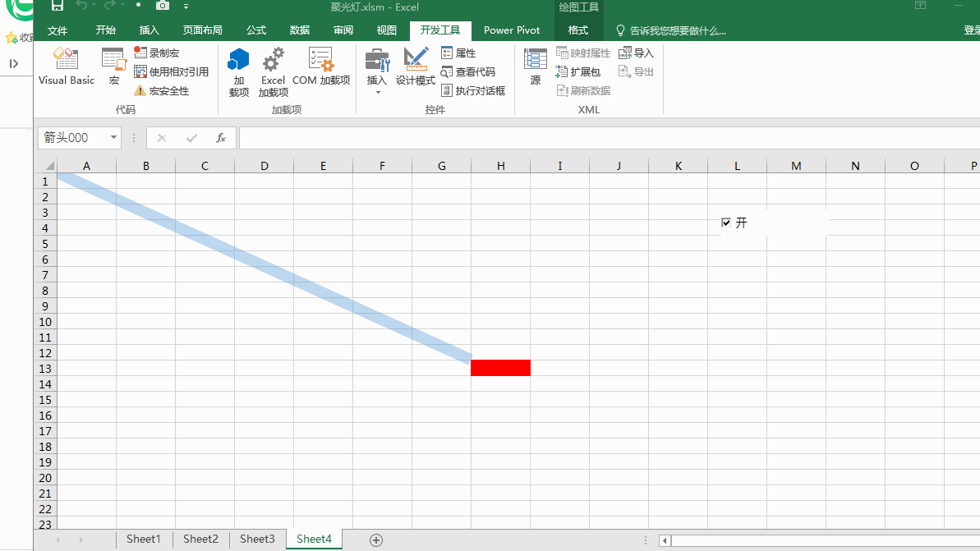Open the 格式 drawing tools tab
This screenshot has width=980, height=551.
click(x=578, y=30)
